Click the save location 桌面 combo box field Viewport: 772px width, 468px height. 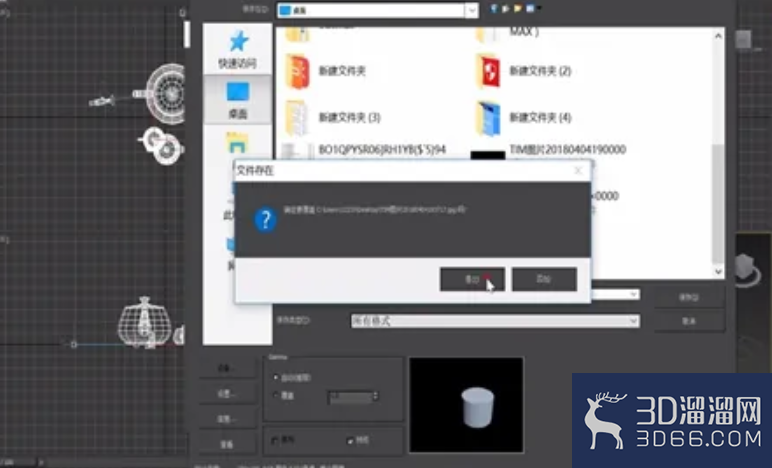378,10
